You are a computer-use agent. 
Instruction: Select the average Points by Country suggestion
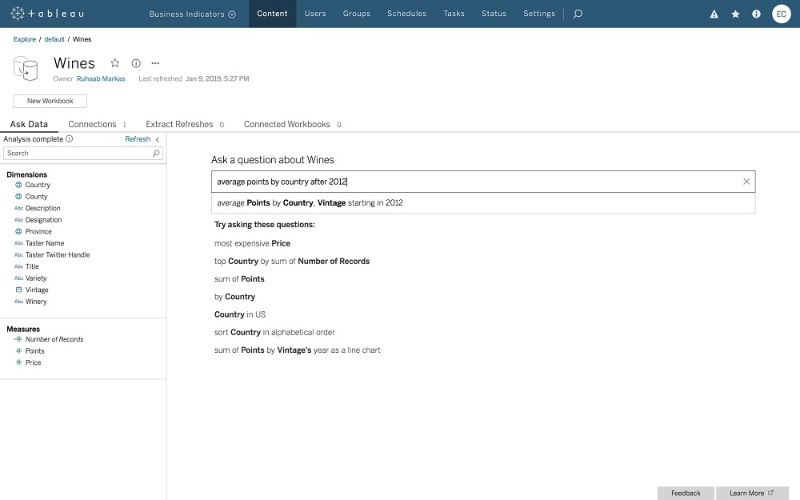coord(310,203)
